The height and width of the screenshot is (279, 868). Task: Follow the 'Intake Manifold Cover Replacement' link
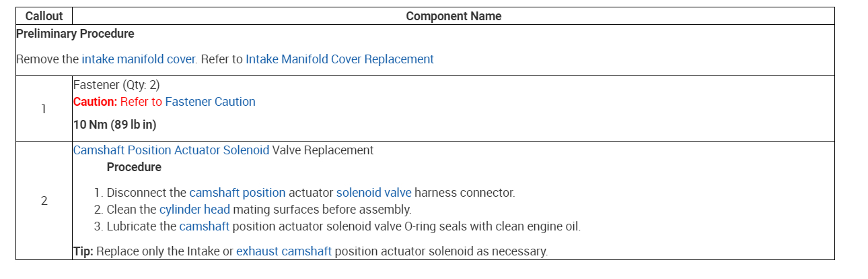(339, 59)
